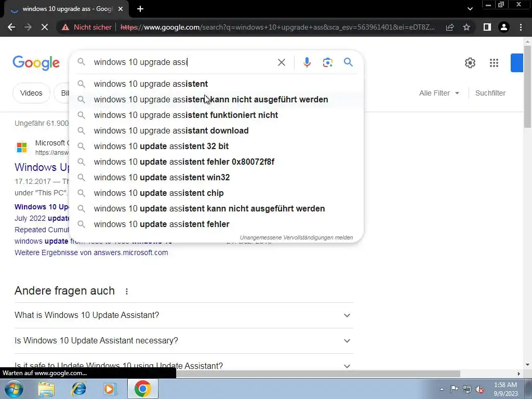
Task: Share this page via address bar icon
Action: [450, 27]
